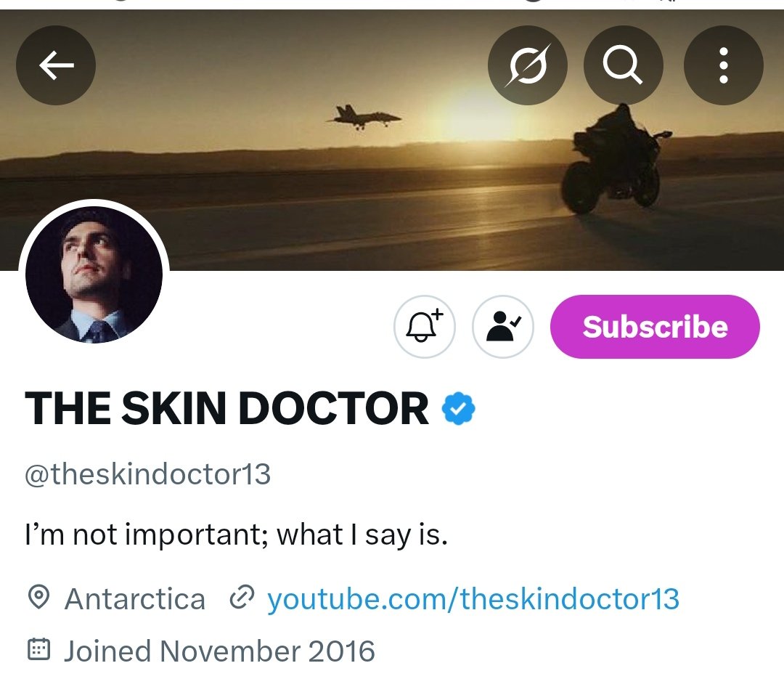Tap THE SKIN DOCTOR display name
Screen dimensions: 784x687
click(x=226, y=408)
